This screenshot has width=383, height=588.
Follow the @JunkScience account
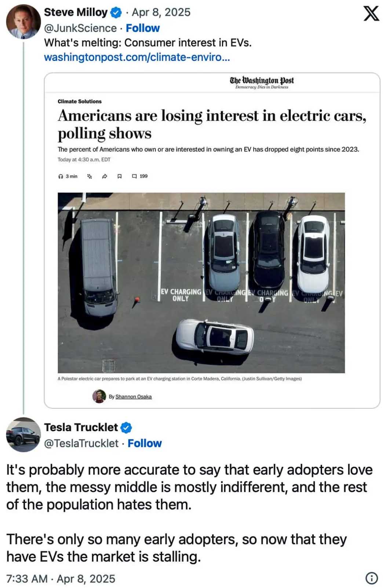click(143, 28)
